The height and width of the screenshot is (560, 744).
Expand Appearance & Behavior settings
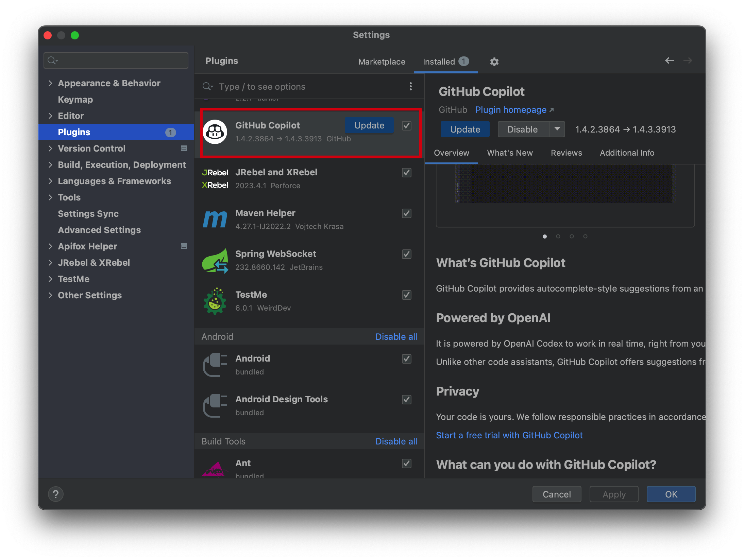pos(50,83)
